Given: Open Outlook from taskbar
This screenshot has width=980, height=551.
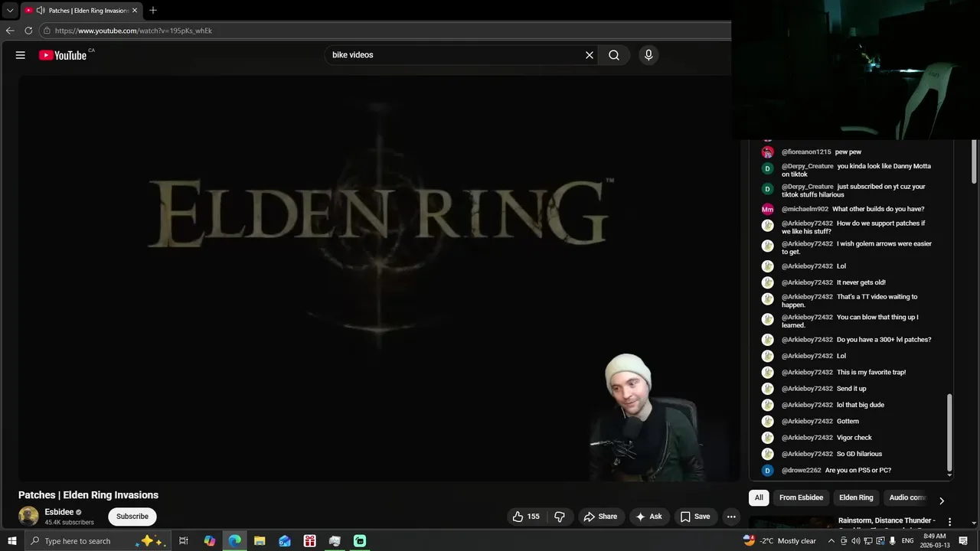Looking at the screenshot, I should [x=285, y=541].
